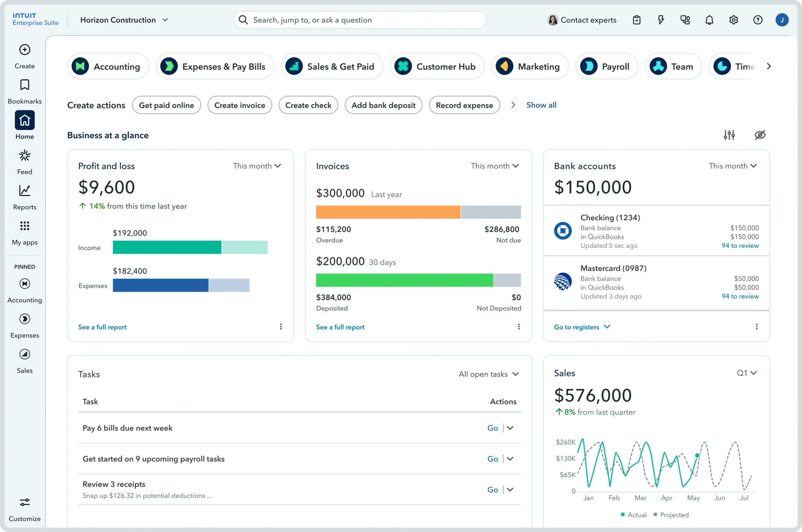Viewport: 802px width, 532px height.
Task: Click the Mastercard (0987) bank logo
Action: (563, 282)
